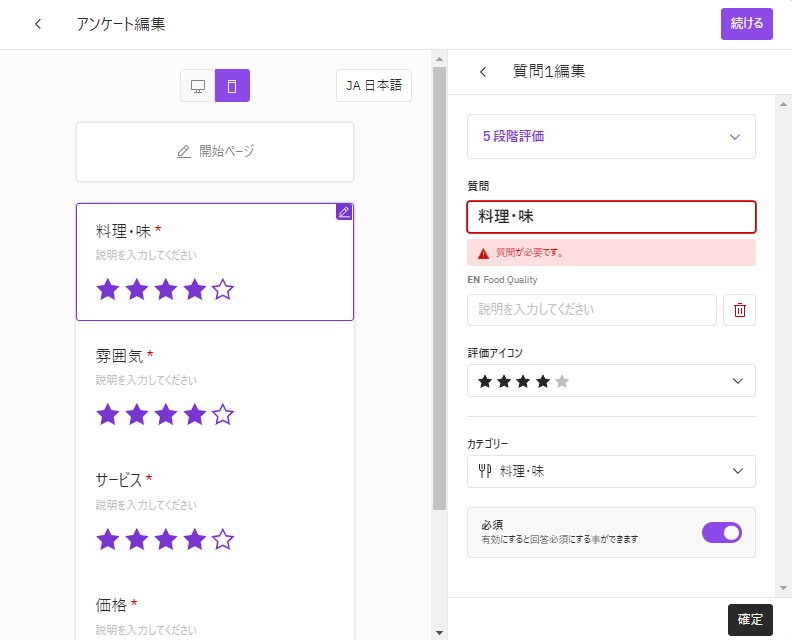The width and height of the screenshot is (792, 640).
Task: Toggle the 必須 required switch
Action: point(721,532)
